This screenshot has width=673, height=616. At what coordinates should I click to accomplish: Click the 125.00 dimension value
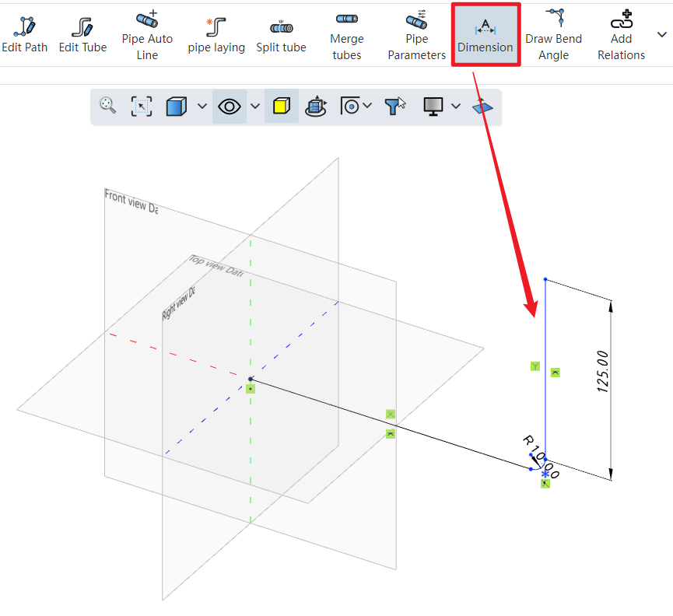tap(604, 371)
